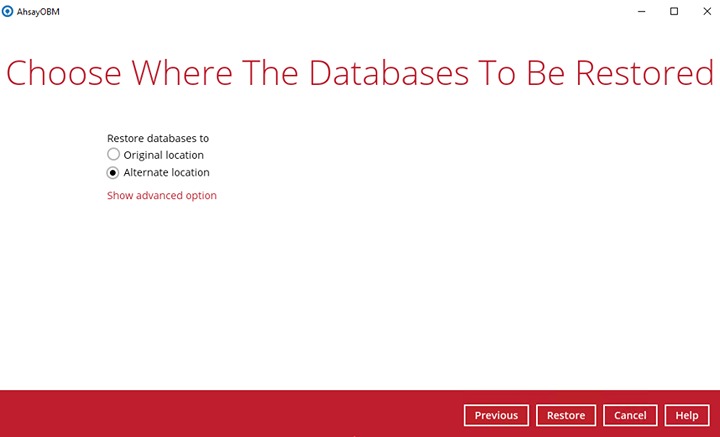Select the Original location radio button
720x437 pixels.
click(x=113, y=155)
